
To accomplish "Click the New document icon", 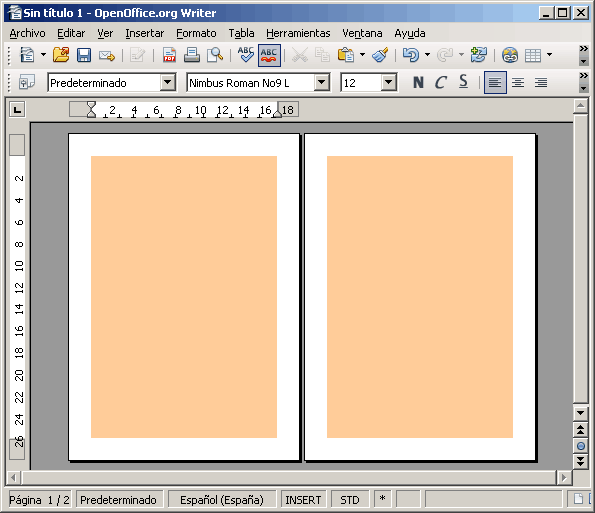I will click(27, 55).
